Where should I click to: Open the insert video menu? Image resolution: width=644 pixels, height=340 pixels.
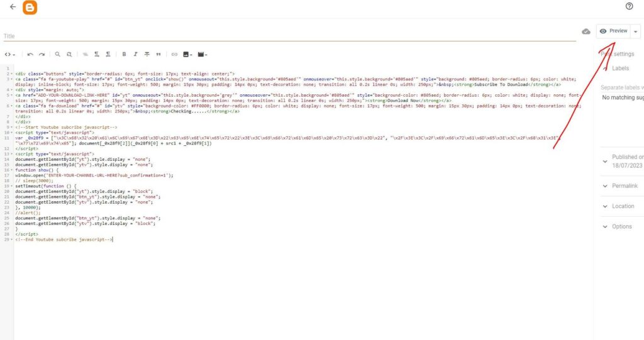point(203,54)
